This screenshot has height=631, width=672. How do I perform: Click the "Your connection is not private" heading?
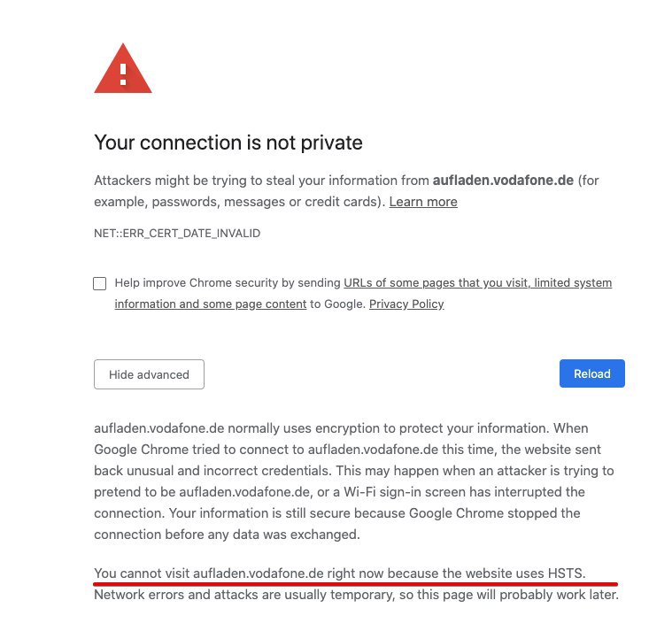228,142
